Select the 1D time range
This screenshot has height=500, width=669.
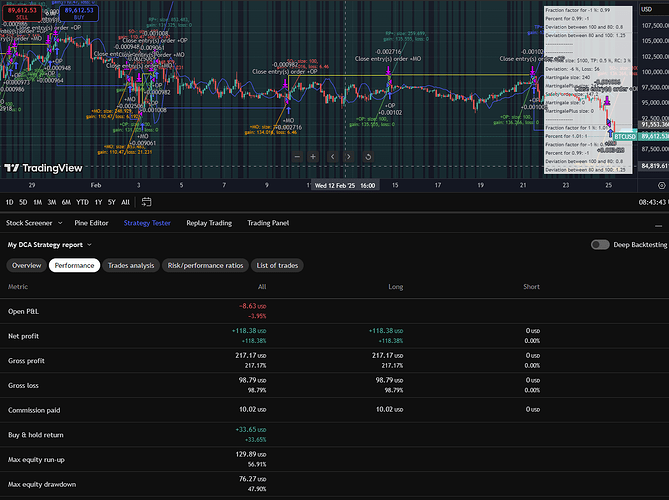(x=9, y=202)
